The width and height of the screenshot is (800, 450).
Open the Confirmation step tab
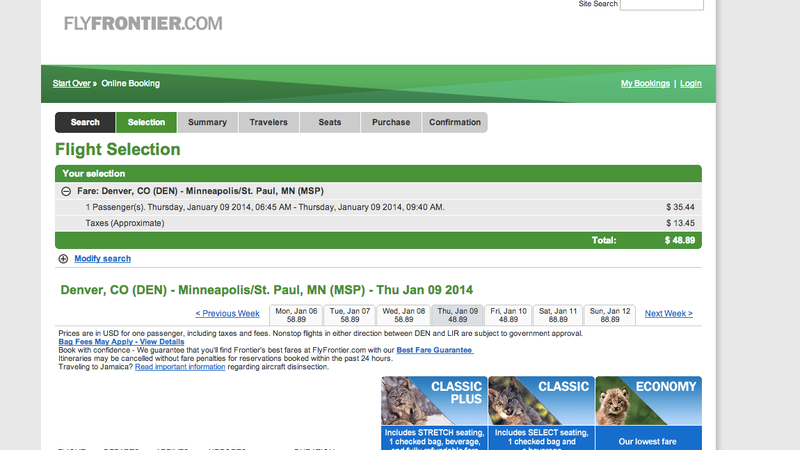pyautogui.click(x=455, y=122)
